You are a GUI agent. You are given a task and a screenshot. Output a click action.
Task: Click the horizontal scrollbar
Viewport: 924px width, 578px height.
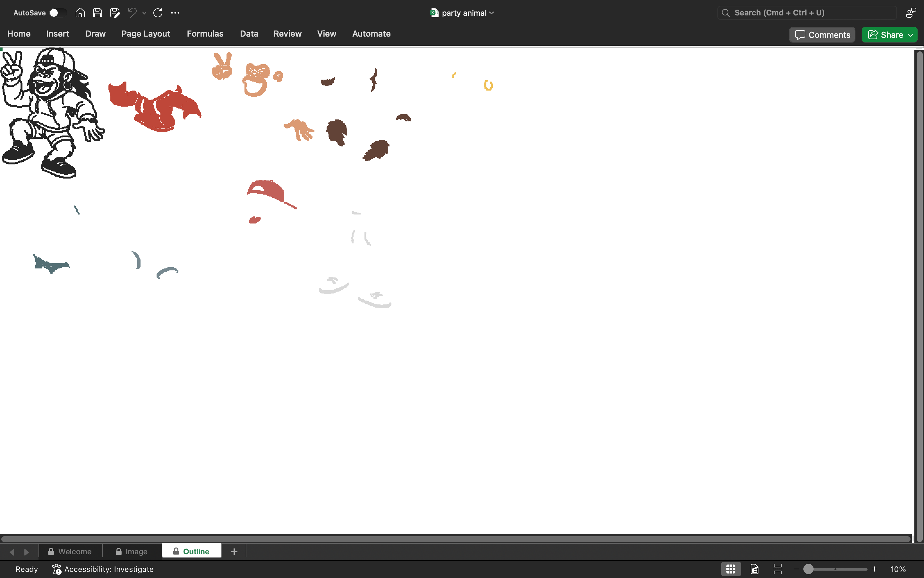456,539
